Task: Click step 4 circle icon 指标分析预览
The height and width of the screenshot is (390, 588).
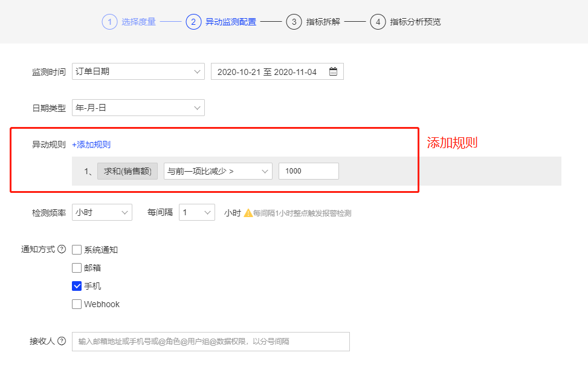Action: (x=378, y=22)
